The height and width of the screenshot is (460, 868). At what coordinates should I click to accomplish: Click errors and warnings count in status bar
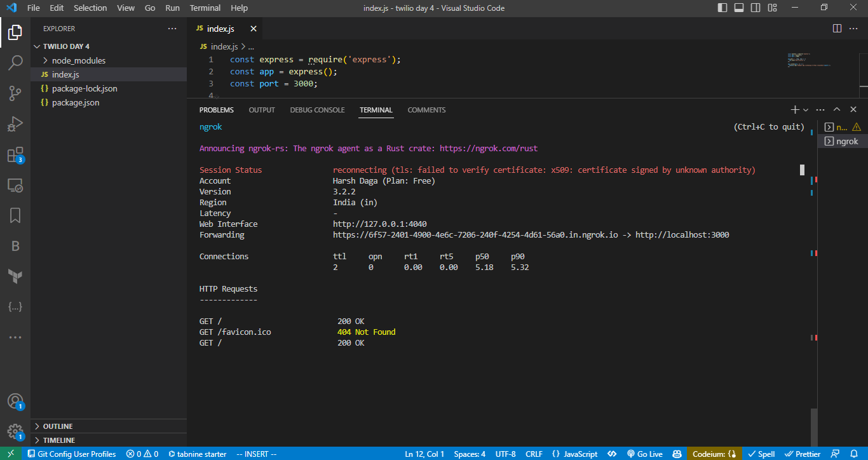pyautogui.click(x=142, y=454)
